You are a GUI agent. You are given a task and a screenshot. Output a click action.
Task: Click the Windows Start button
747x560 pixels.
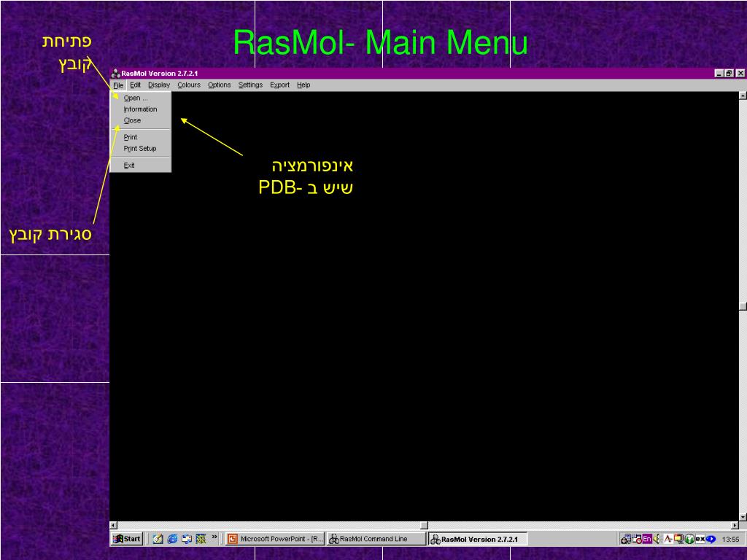126,539
